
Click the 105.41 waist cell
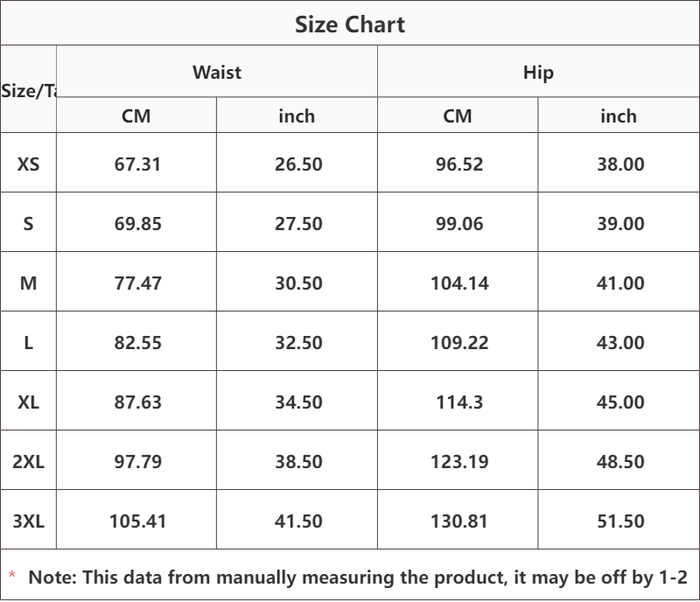tap(137, 521)
